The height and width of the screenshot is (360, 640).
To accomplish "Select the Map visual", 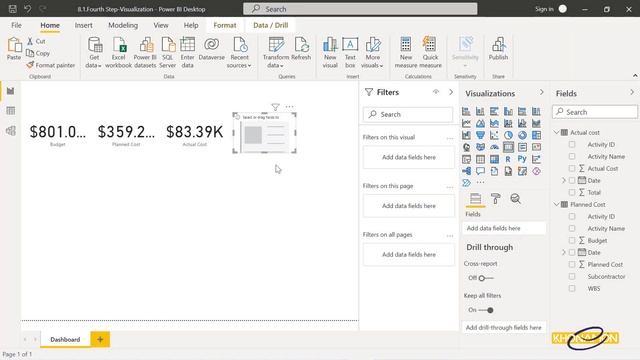I will 466,147.
